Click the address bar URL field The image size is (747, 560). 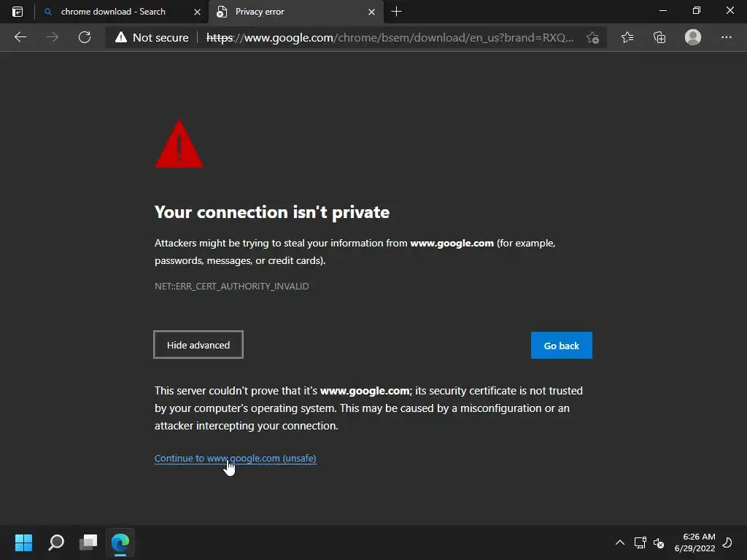[x=390, y=38]
